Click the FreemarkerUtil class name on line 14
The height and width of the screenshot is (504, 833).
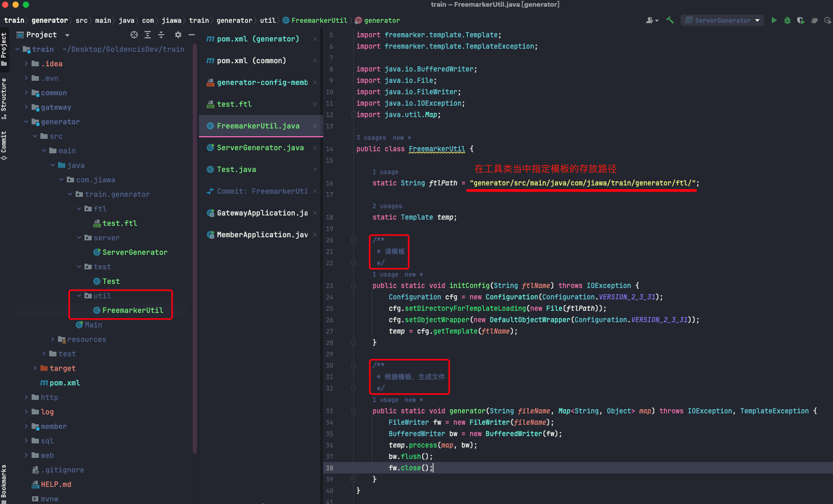pos(437,149)
